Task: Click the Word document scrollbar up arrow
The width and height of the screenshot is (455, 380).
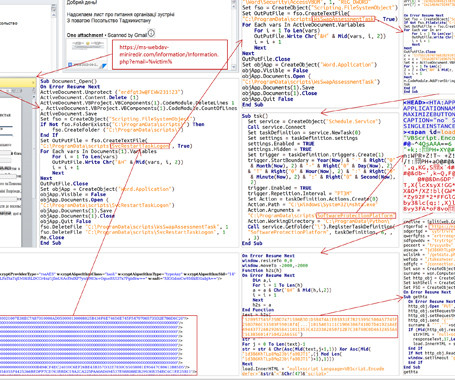Action: 34,97
